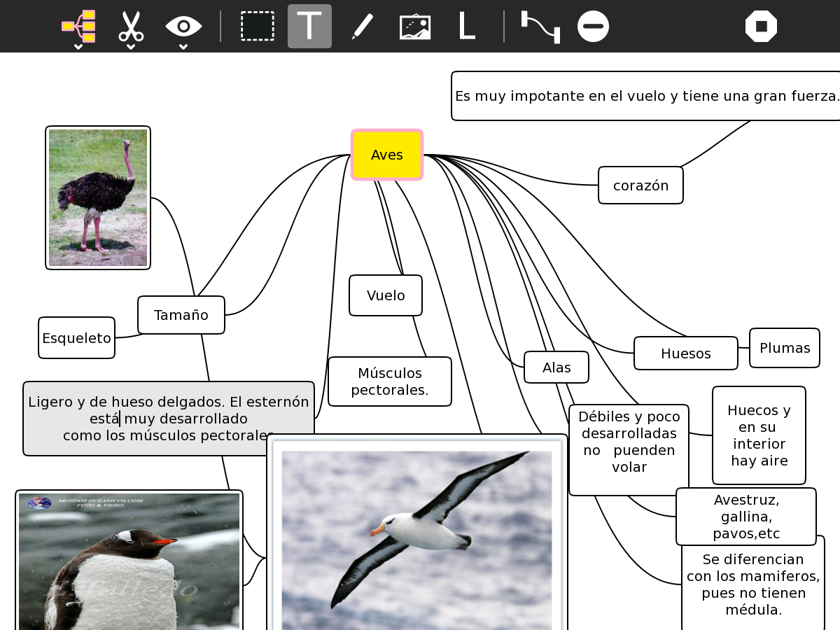Select the text mode T tool
The image size is (840, 630).
pyautogui.click(x=309, y=27)
